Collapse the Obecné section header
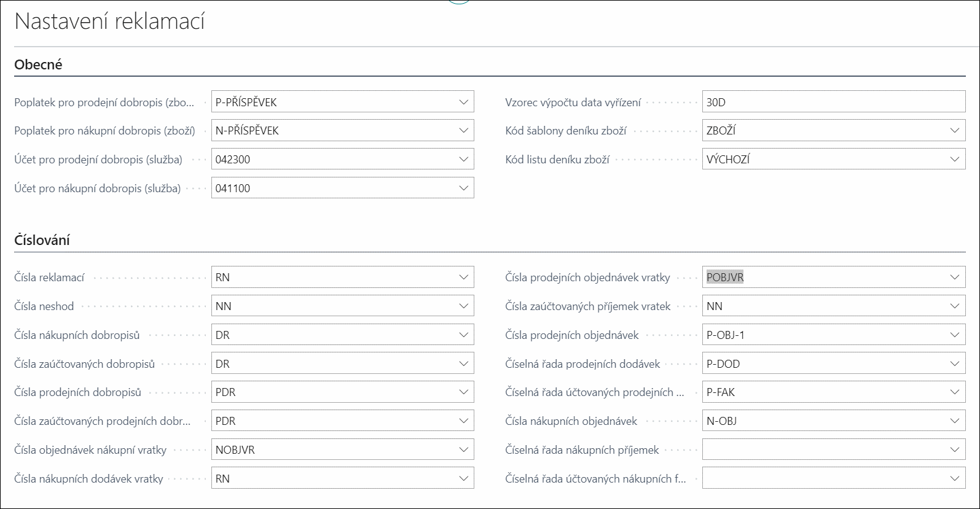Screen dimensions: 980x509 (x=38, y=64)
